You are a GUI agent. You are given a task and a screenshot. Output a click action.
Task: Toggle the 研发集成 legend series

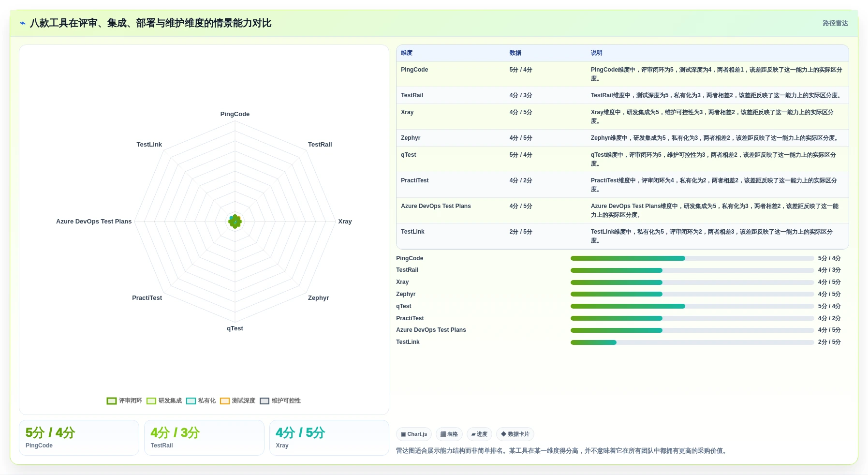click(x=164, y=401)
